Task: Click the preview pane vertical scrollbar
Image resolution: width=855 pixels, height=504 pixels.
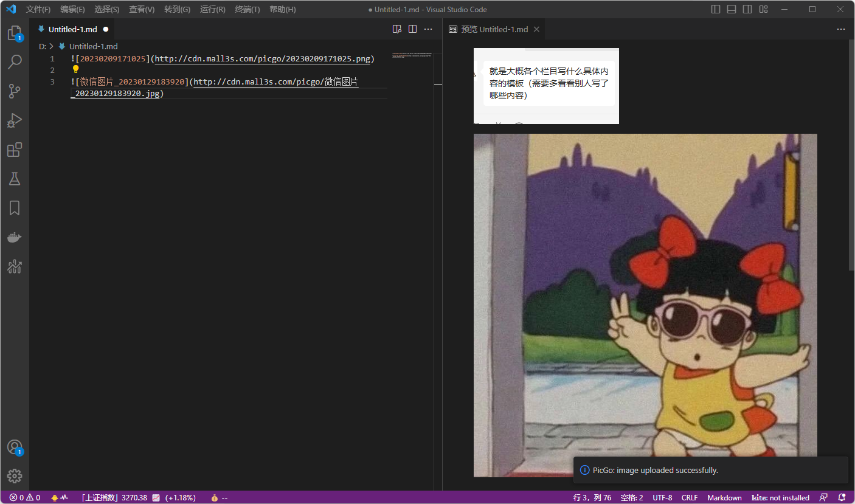Action: 851,155
